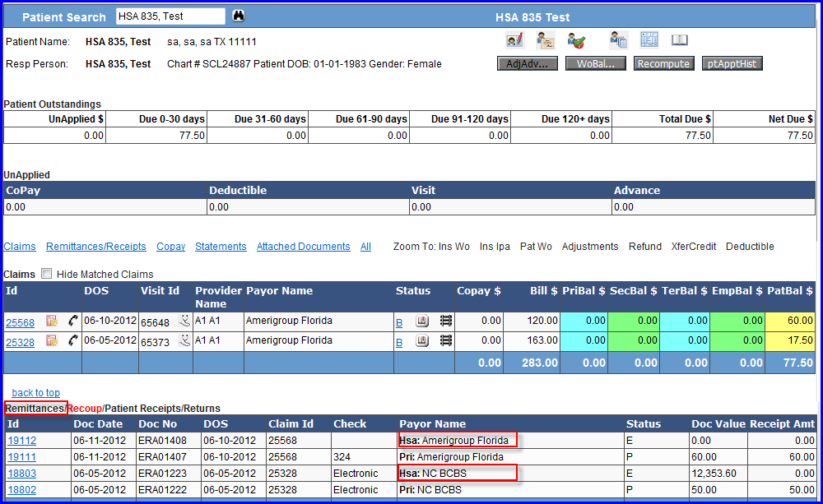The width and height of the screenshot is (823, 504).
Task: Zoom to Ins Ipa
Action: click(495, 247)
